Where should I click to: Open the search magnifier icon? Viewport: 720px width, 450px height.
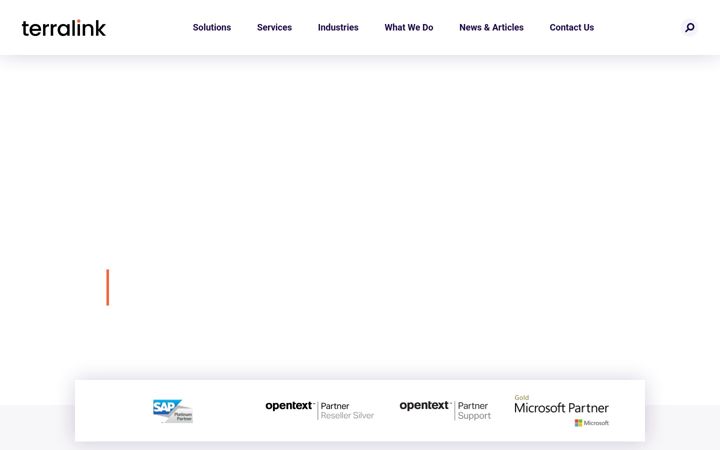[689, 28]
